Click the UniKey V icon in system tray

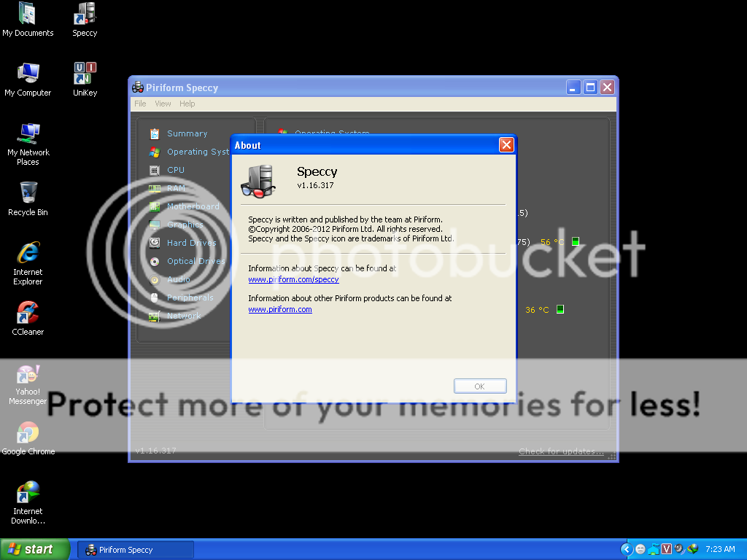coord(667,549)
